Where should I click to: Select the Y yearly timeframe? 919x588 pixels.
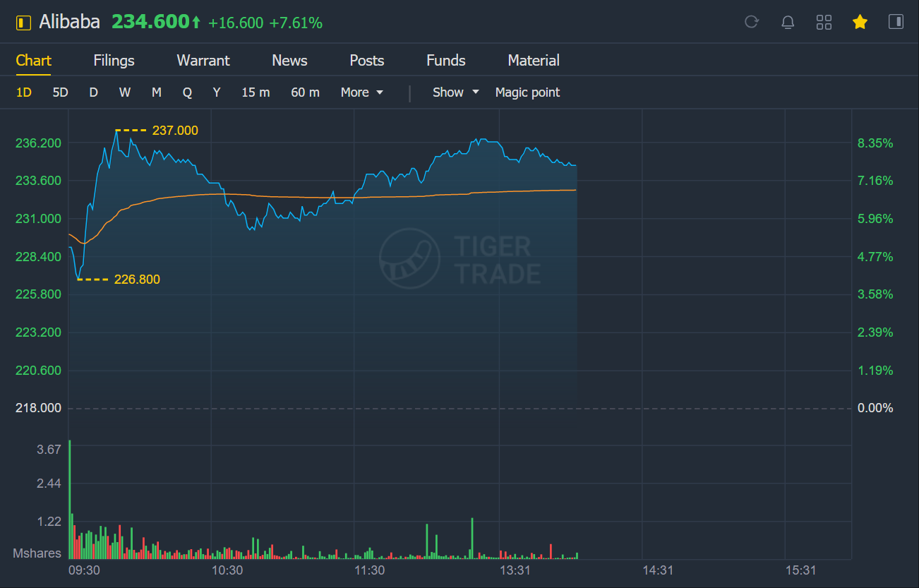pyautogui.click(x=217, y=92)
